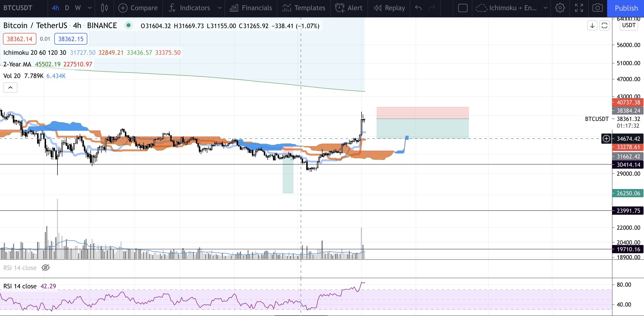
Task: Click the Compare symbol plus icon
Action: pyautogui.click(x=123, y=8)
